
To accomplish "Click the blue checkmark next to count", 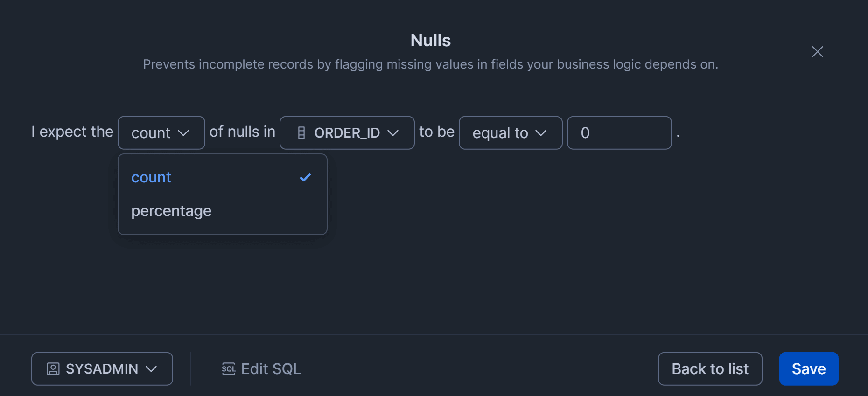I will coord(305,177).
